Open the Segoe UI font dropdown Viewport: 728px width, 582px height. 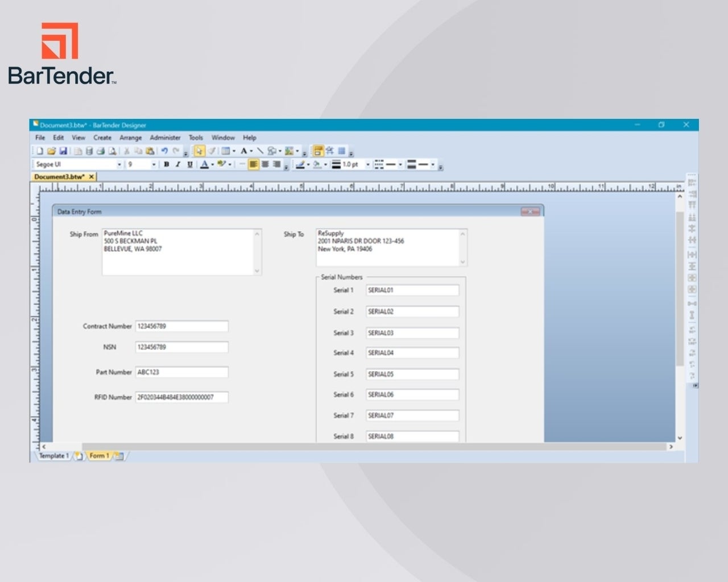(x=119, y=164)
